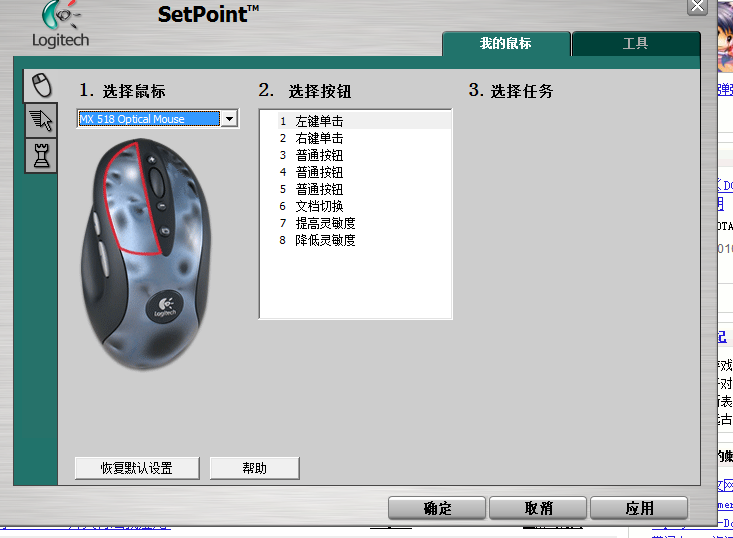Switch to the 我的鼠标 tab
This screenshot has width=733, height=538.
506,44
